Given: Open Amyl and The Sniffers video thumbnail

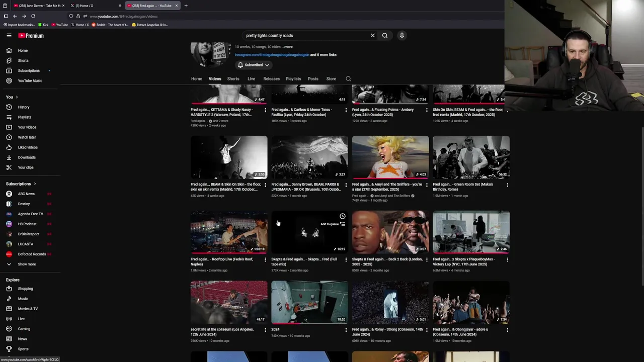Looking at the screenshot, I should coord(390,157).
